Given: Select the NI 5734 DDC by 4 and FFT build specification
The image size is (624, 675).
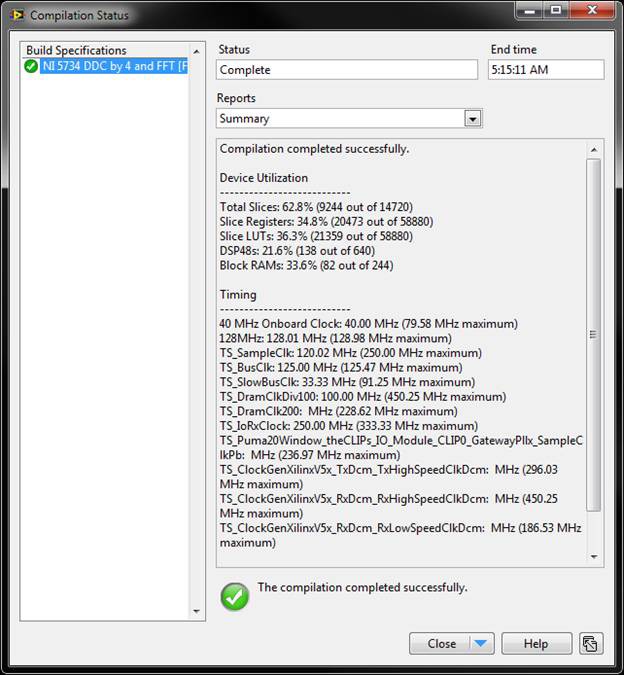Looking at the screenshot, I should pos(114,66).
